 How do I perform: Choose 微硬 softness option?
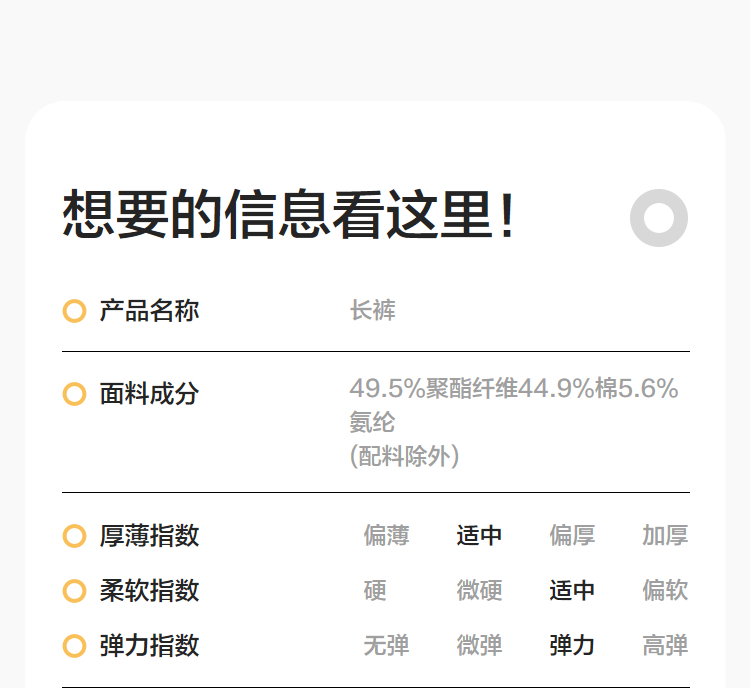(479, 591)
